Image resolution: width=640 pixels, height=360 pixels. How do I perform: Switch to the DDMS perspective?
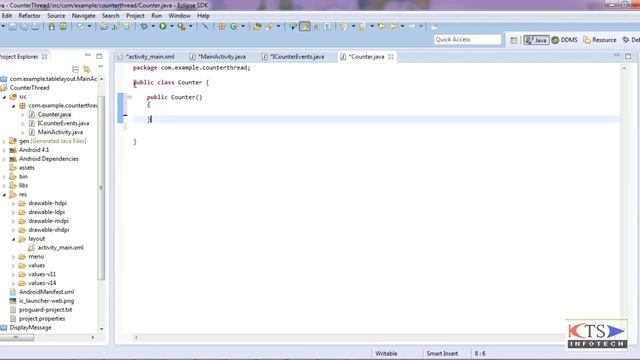(564, 40)
